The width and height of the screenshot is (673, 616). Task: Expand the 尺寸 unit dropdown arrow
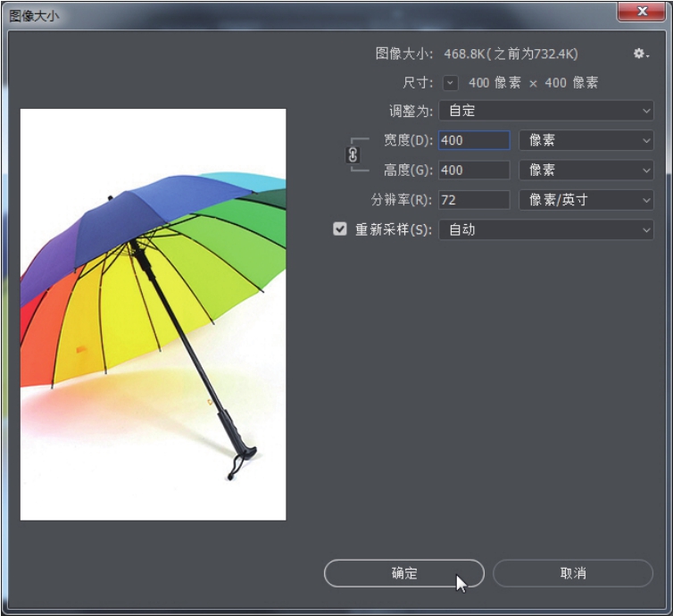(450, 82)
